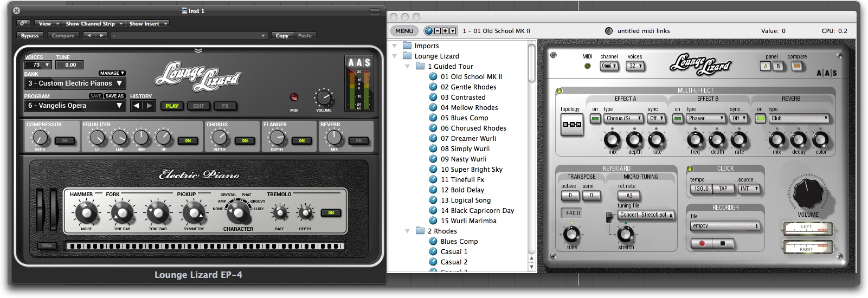Viewport: 868px width, 298px height.
Task: Click the Copy button
Action: pos(282,36)
